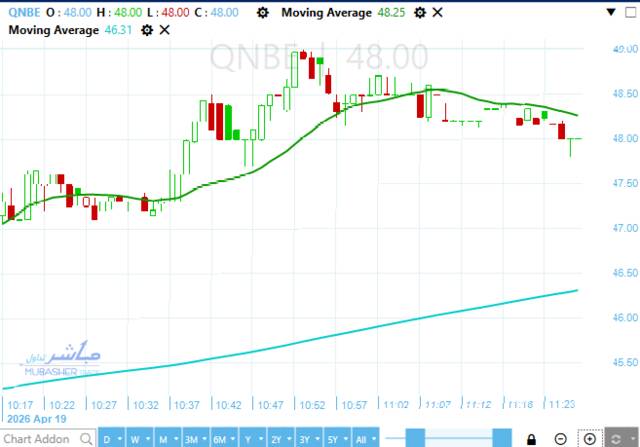Zoom out with the minus icon
The height and width of the screenshot is (447, 640).
pos(561,439)
